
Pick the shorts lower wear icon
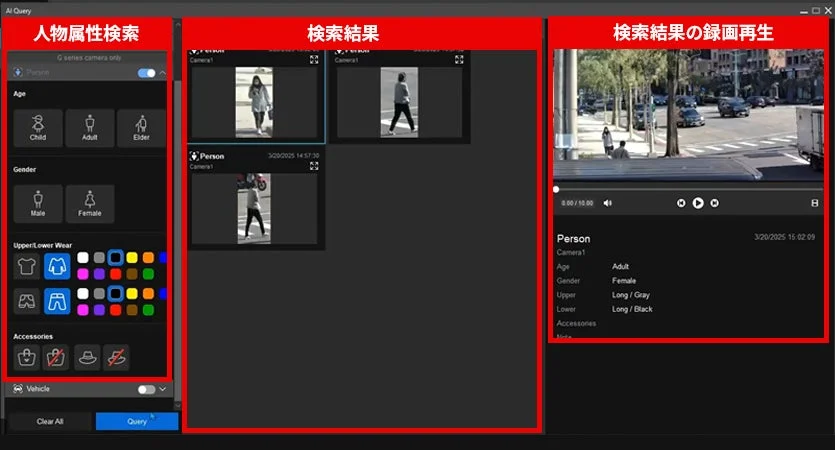[x=27, y=301]
